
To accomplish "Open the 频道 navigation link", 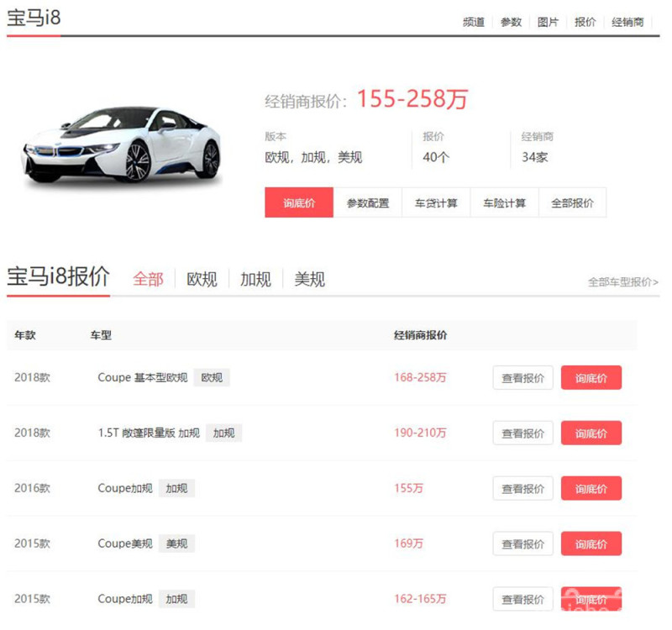I will (x=474, y=22).
